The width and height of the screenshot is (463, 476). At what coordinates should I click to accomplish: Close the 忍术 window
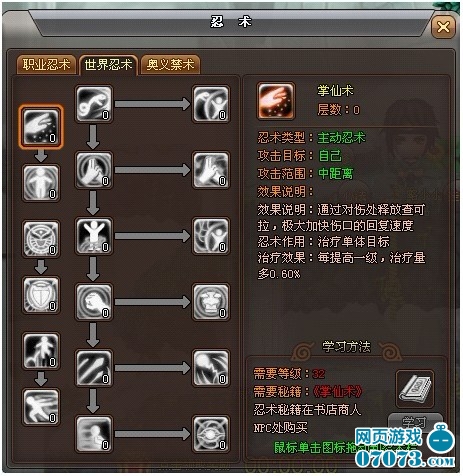tap(443, 26)
